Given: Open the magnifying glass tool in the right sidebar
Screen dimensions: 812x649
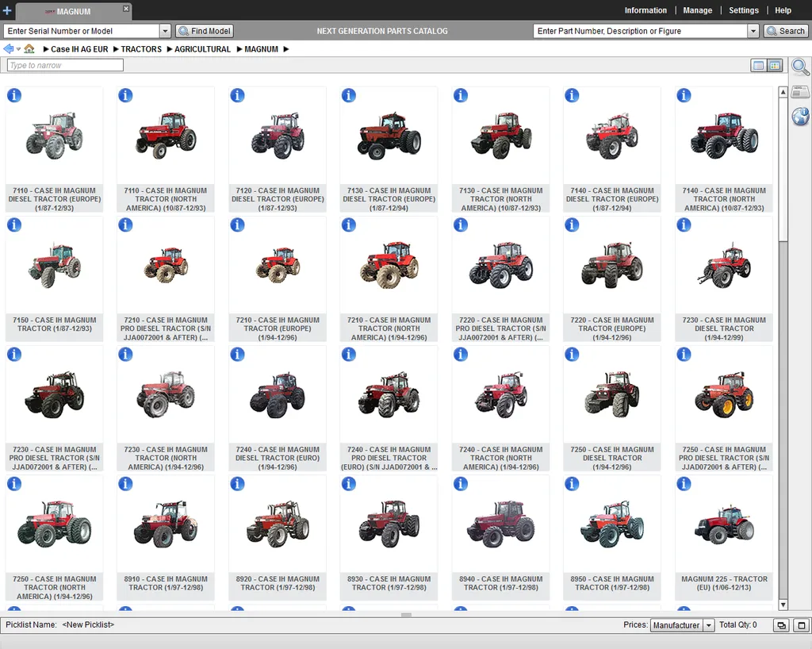Looking at the screenshot, I should tap(800, 67).
